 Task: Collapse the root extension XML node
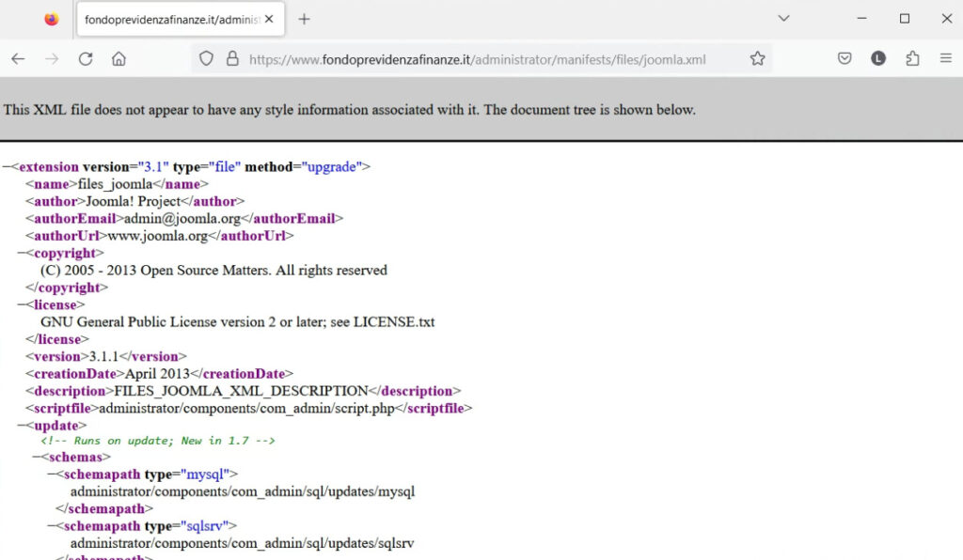(7, 167)
